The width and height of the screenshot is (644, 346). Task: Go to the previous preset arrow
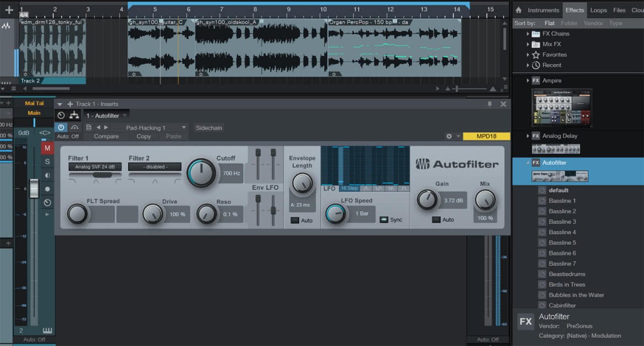pyautogui.click(x=98, y=127)
